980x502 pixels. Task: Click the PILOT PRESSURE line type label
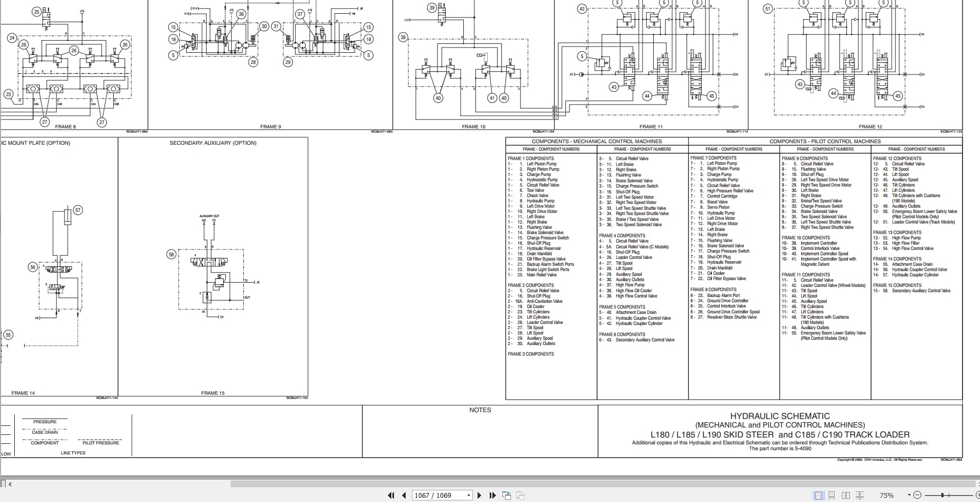point(100,443)
